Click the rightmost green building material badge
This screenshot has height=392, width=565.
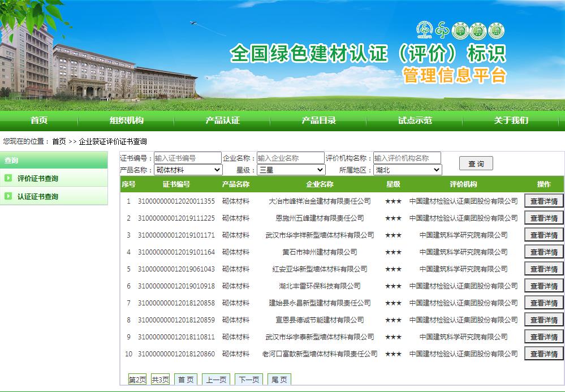pos(495,31)
